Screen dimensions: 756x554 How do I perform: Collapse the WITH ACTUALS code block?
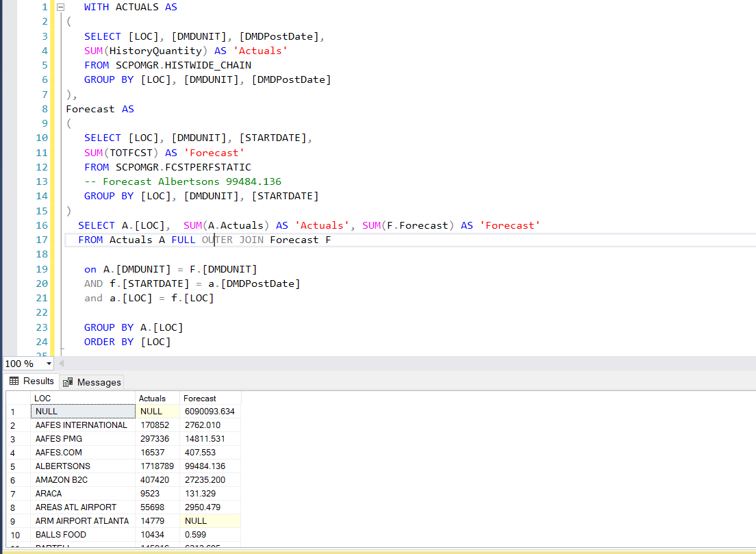[x=60, y=7]
